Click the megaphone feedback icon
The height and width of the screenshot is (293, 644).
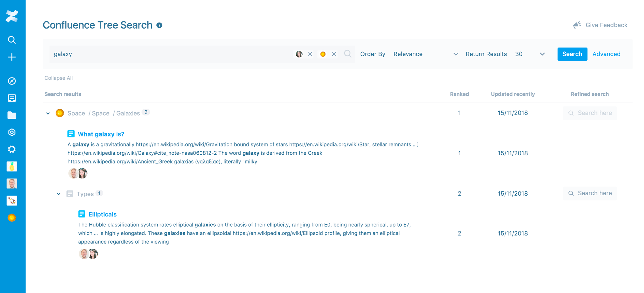[577, 25]
